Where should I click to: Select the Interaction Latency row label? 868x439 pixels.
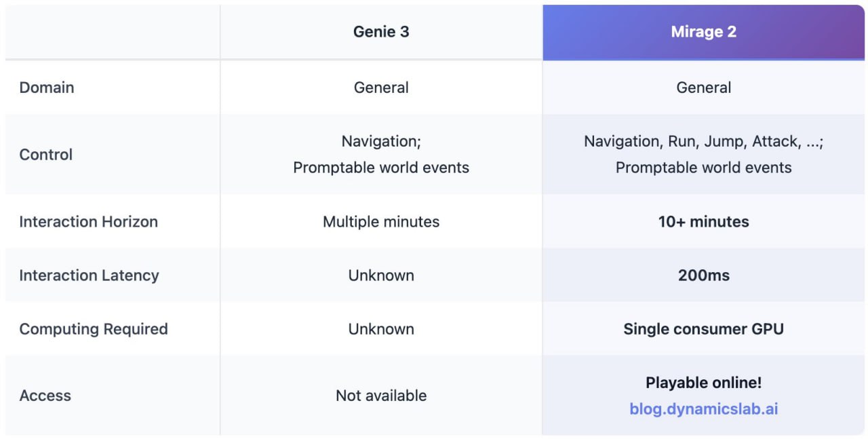coord(89,275)
